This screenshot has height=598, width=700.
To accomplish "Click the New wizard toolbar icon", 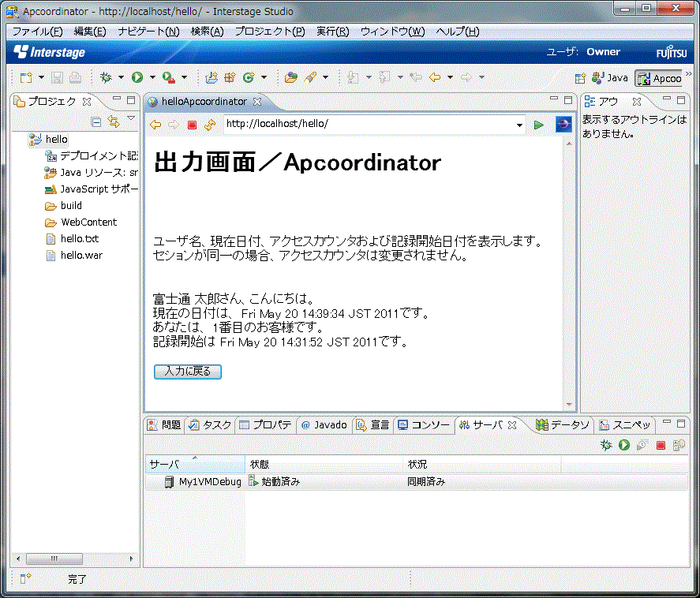I will (x=26, y=77).
